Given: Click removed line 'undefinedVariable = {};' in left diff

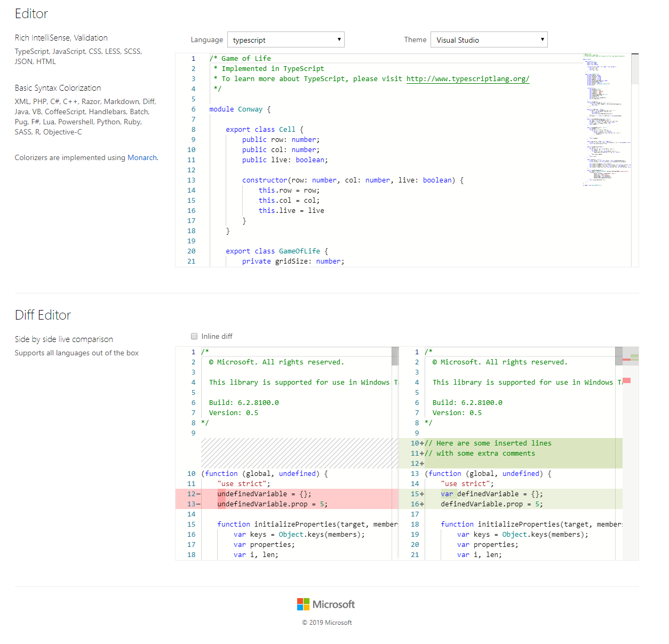Looking at the screenshot, I should coord(264,494).
